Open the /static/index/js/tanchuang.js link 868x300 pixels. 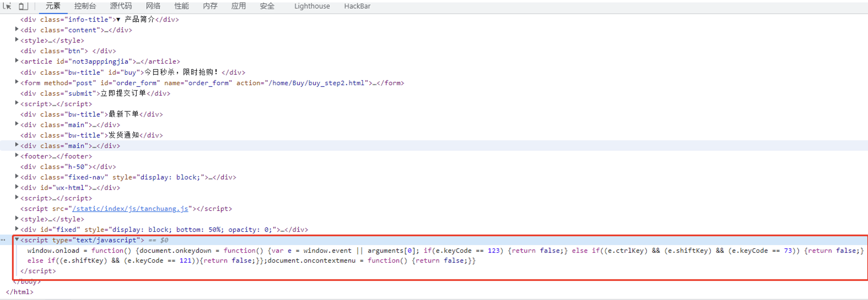point(130,209)
